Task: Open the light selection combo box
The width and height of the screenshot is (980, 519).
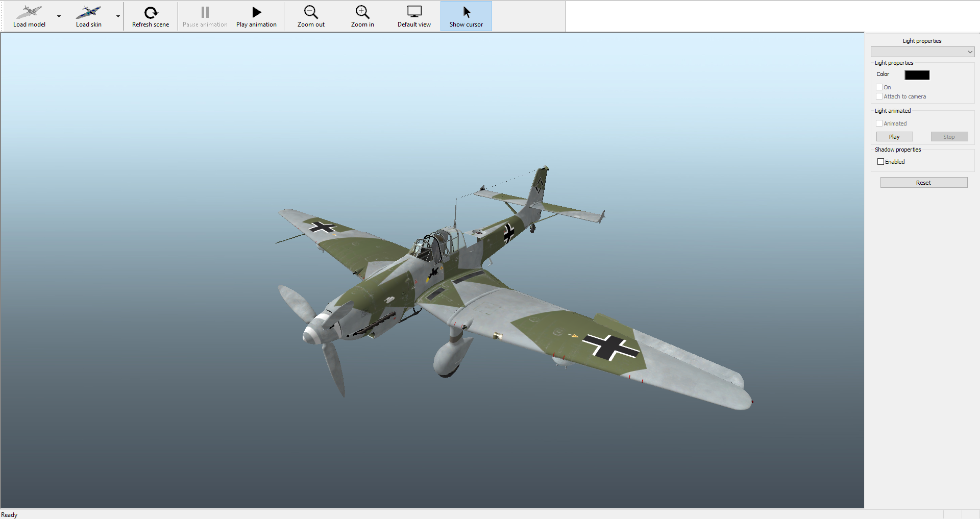Action: pos(922,52)
